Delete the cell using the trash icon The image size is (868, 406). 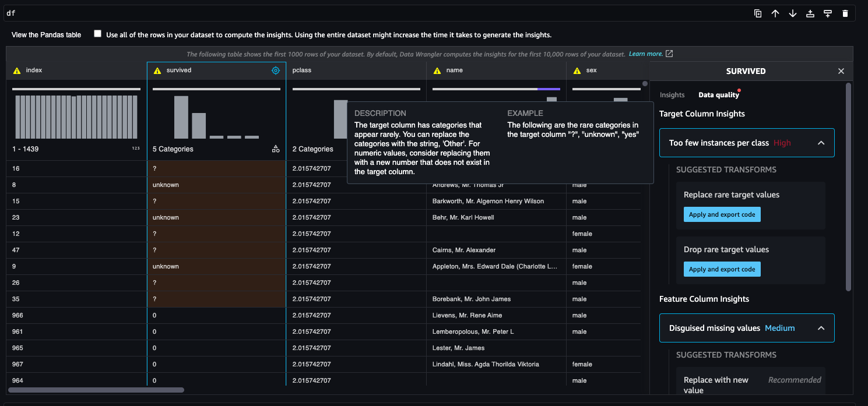pos(845,13)
